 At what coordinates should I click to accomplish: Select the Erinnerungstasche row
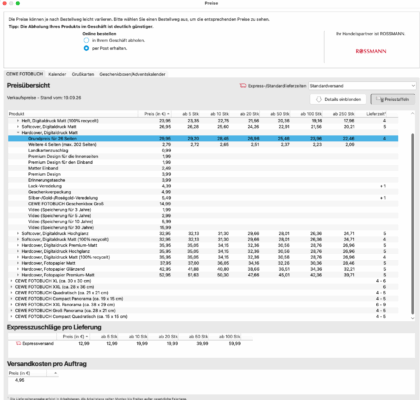203,180
